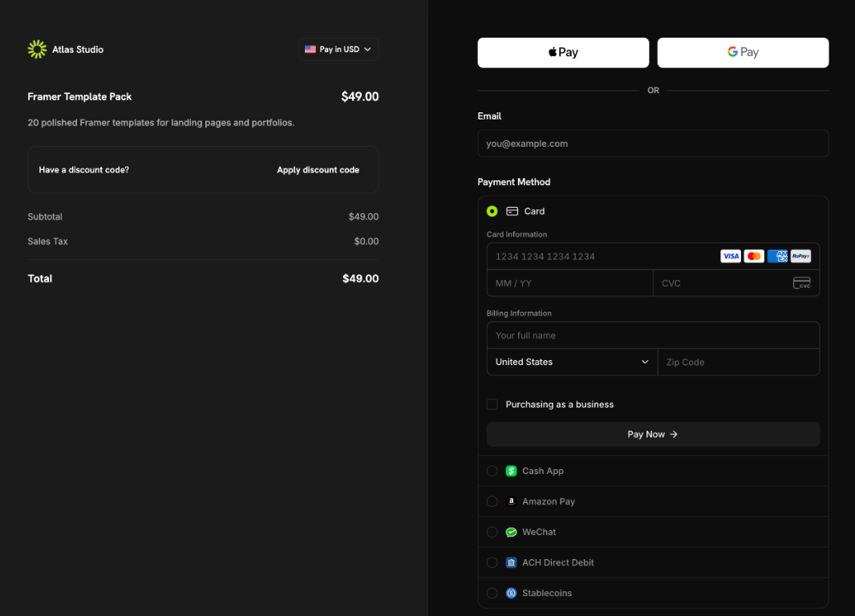Click the RuPay card logo
Viewport: 855px width, 616px height.
tap(800, 256)
